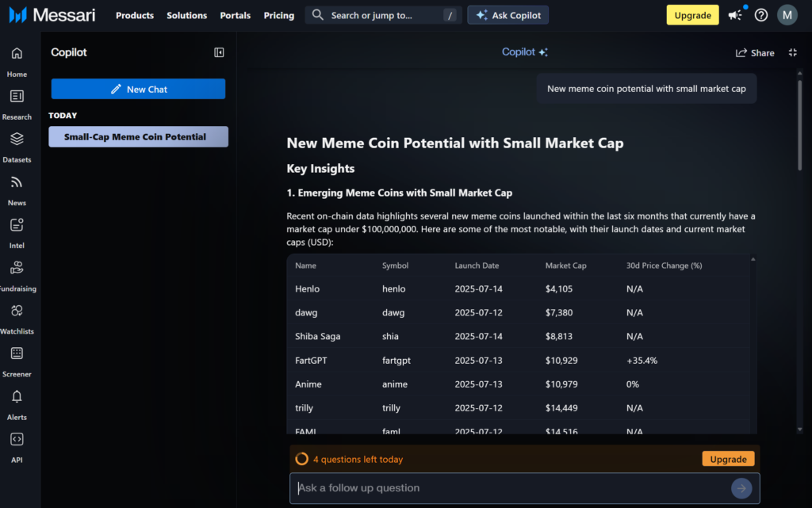
Task: Click the +35.4% price change value
Action: point(642,360)
